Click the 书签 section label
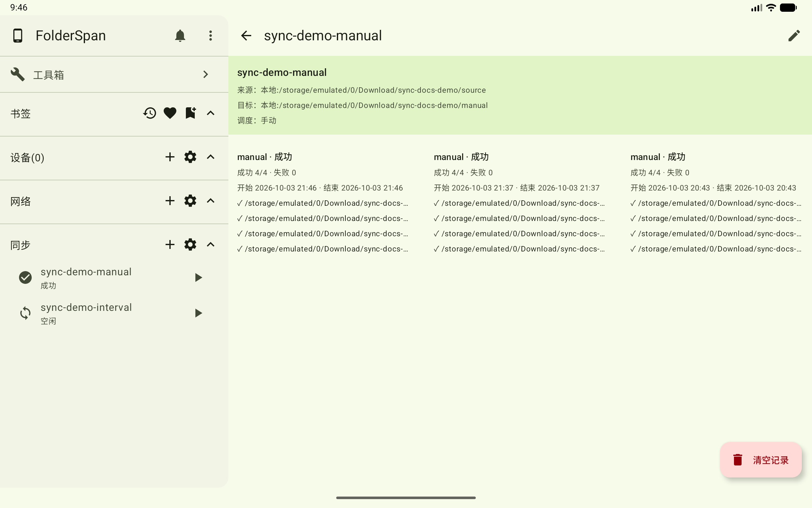 21,114
